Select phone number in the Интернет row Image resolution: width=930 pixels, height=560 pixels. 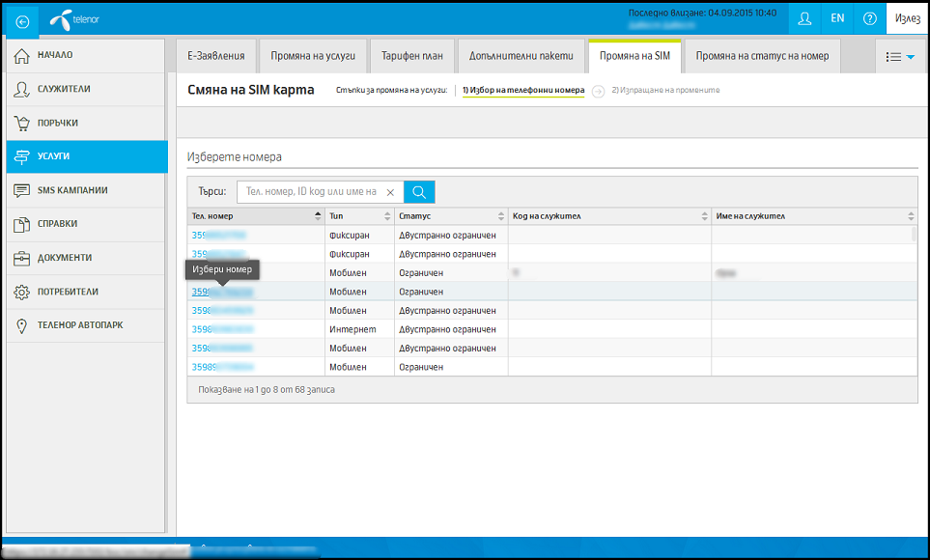(x=222, y=329)
